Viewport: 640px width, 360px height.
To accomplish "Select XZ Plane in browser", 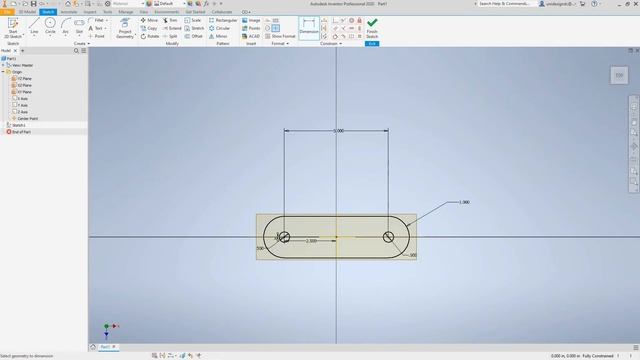I will pyautogui.click(x=22, y=85).
